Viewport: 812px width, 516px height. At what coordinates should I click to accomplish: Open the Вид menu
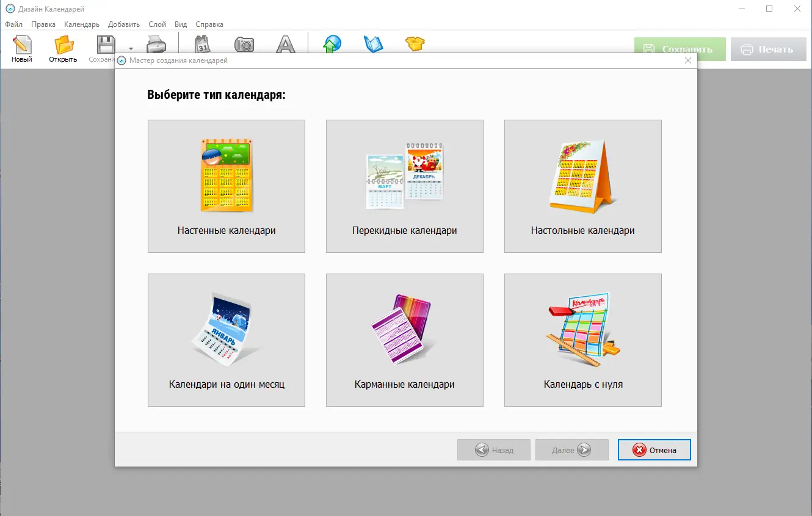click(x=181, y=24)
